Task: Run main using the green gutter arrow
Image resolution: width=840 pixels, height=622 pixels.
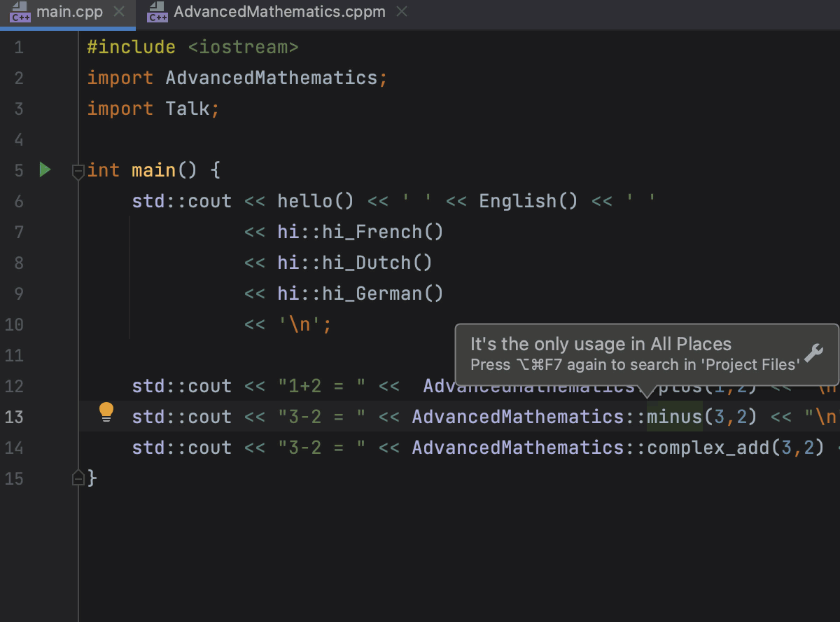Action: tap(45, 170)
